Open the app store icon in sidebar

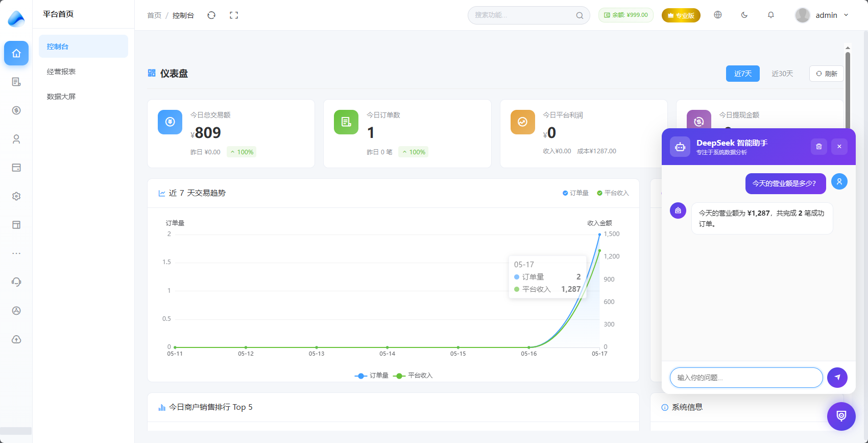[x=16, y=311]
